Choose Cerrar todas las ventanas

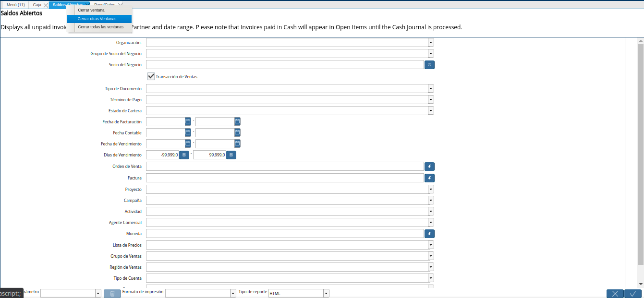tap(100, 27)
